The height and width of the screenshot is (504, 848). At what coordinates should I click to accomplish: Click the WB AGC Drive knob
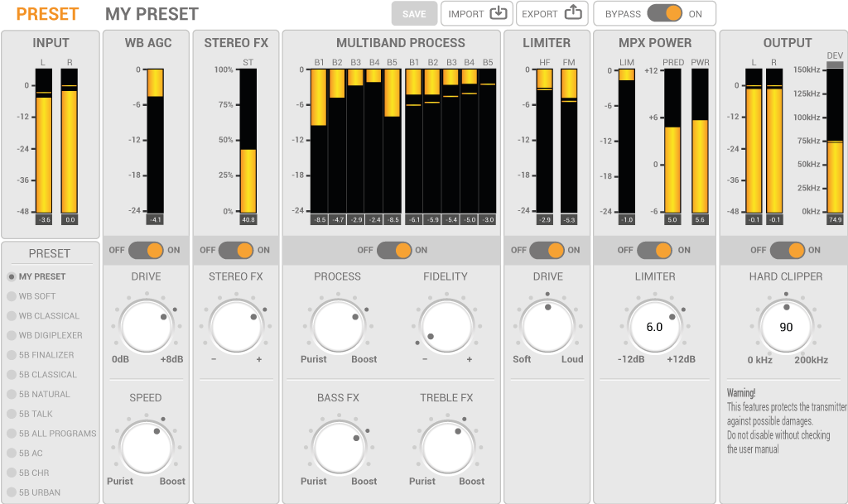click(x=147, y=326)
